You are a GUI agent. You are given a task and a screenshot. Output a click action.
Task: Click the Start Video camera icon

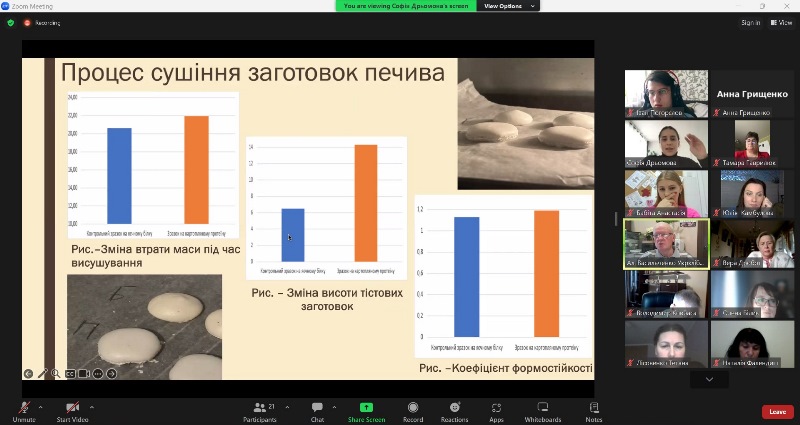(x=72, y=408)
